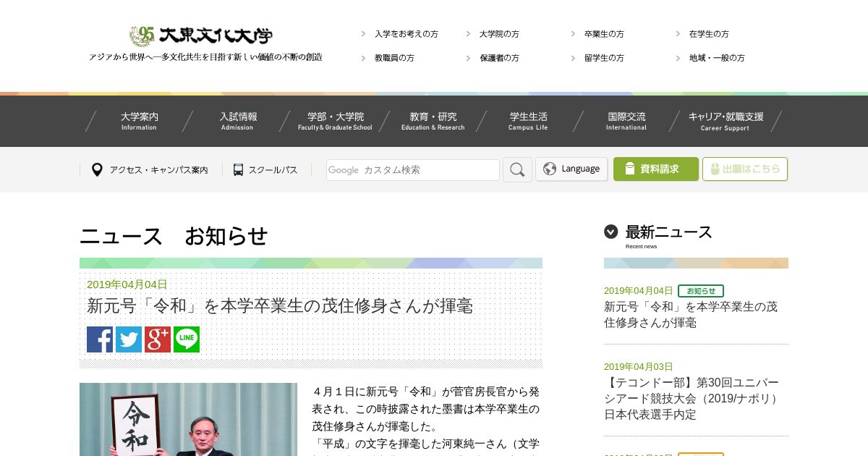This screenshot has width=868, height=456.
Task: Click the 令和 press conference photo
Action: (188, 420)
